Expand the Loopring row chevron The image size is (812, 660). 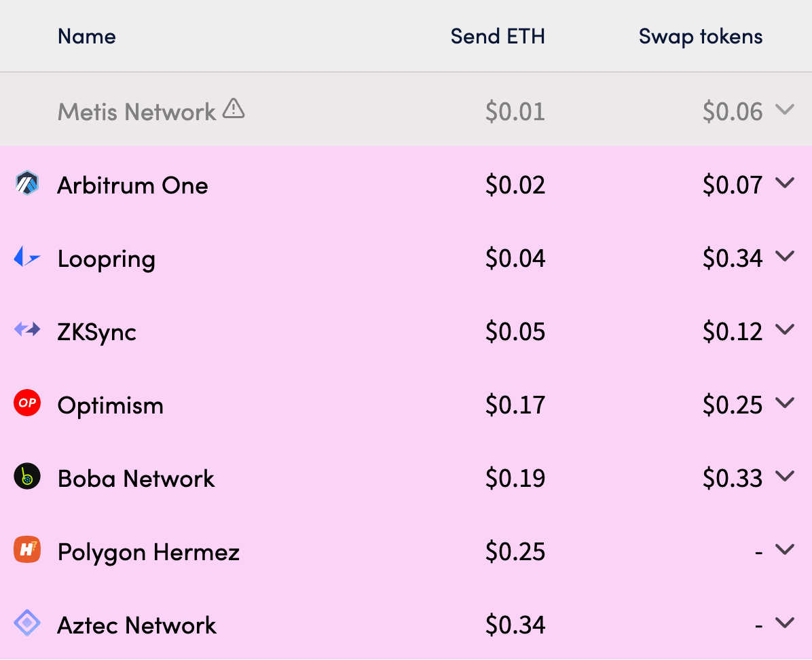tap(786, 257)
